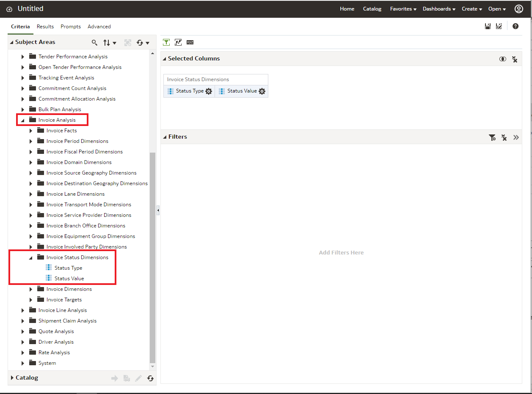Open gear options for Status Value column
This screenshot has width=532, height=394.
tap(262, 91)
